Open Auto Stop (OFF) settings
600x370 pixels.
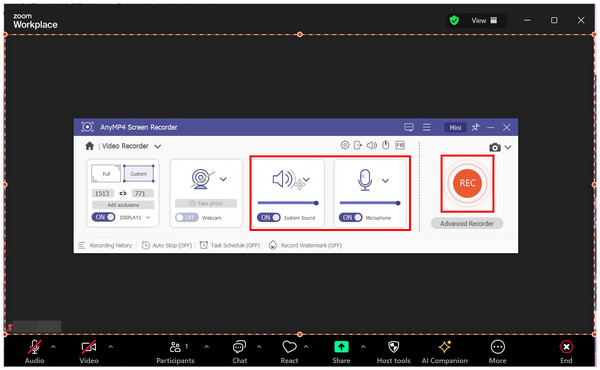(x=167, y=245)
